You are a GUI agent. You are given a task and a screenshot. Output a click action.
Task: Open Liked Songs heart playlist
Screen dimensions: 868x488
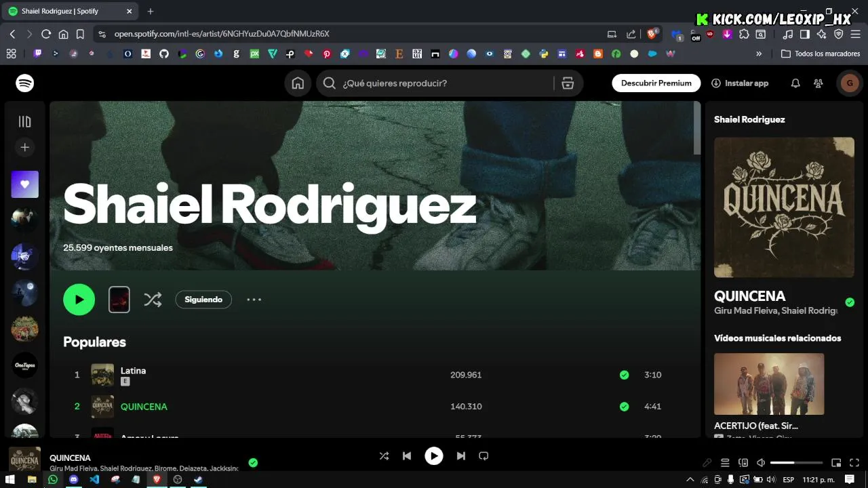(x=25, y=184)
